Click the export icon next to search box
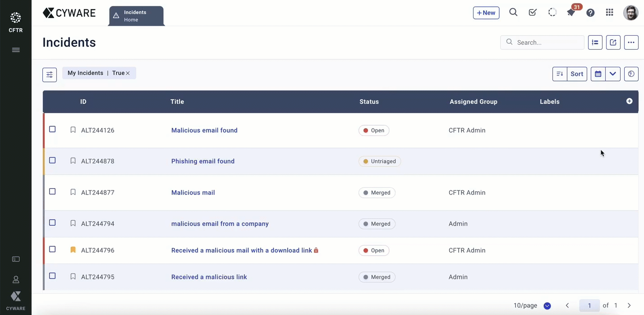644x315 pixels. click(x=613, y=42)
